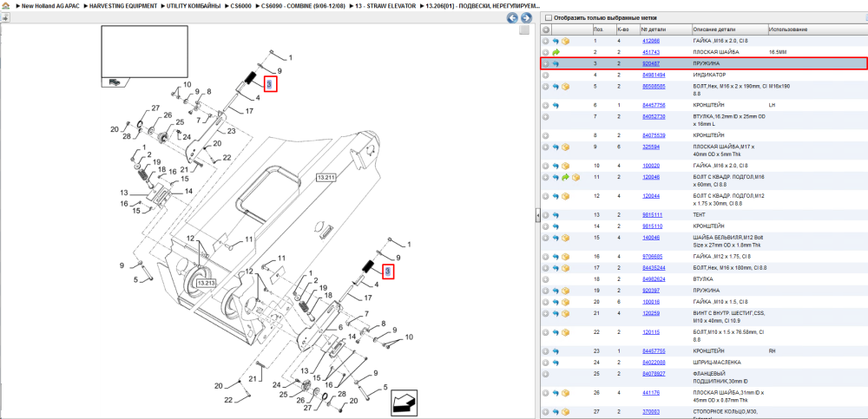868x419 pixels.
Task: Click the box icon for part 120044
Action: [565, 196]
